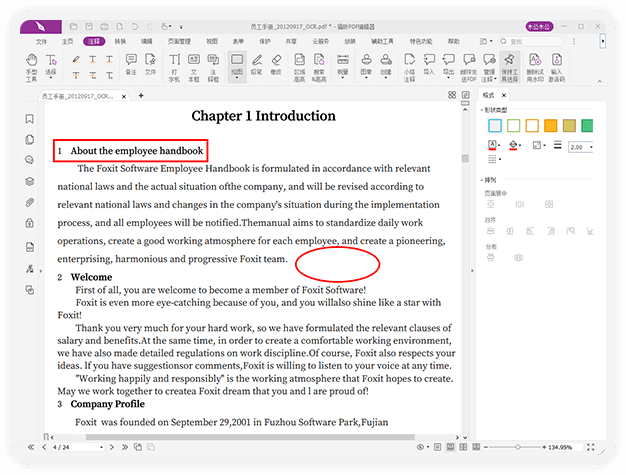Select the solid orange shape style swatch
Viewport: 626px width, 475px height.
(550, 125)
